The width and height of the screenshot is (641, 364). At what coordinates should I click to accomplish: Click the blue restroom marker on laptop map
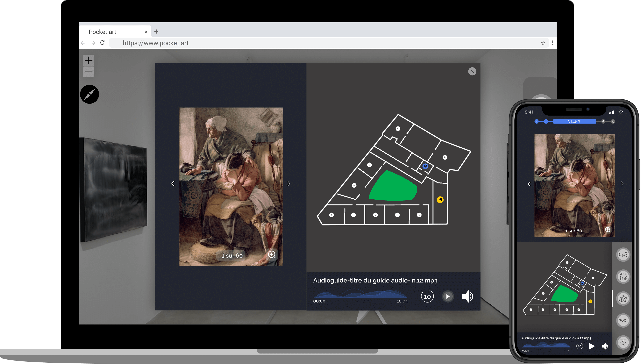425,166
